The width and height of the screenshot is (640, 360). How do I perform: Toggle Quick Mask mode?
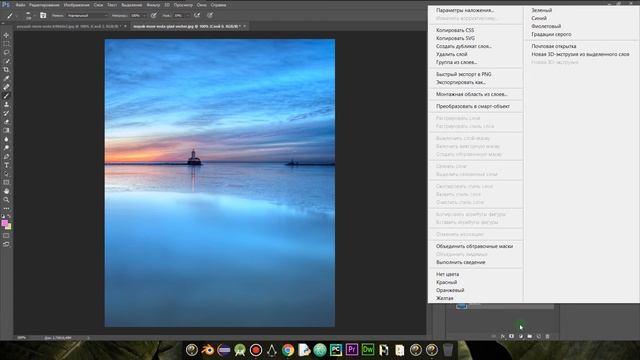pyautogui.click(x=6, y=236)
